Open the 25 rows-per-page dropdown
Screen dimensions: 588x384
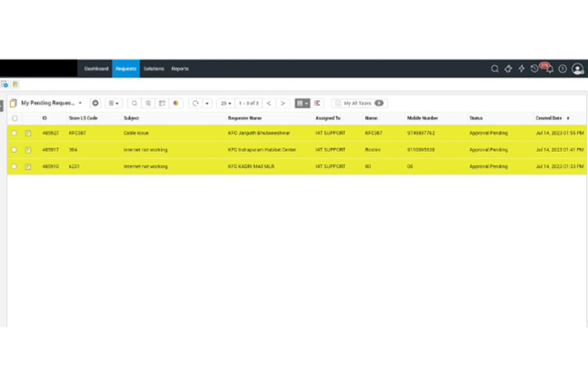coord(225,103)
